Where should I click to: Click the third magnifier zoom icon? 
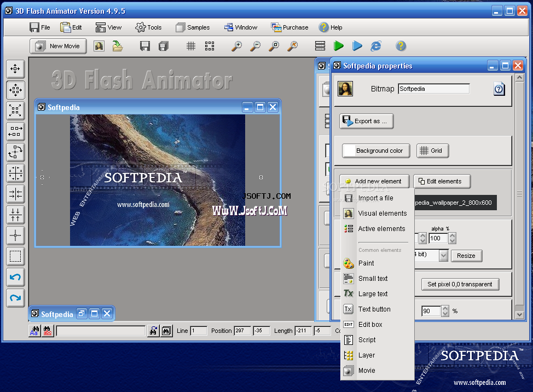pyautogui.click(x=274, y=46)
